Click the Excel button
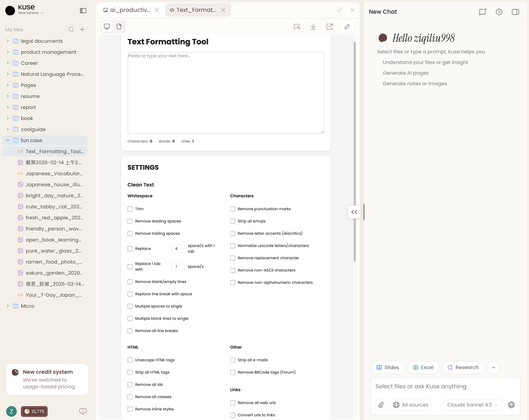The height and width of the screenshot is (420, 529). tap(423, 367)
